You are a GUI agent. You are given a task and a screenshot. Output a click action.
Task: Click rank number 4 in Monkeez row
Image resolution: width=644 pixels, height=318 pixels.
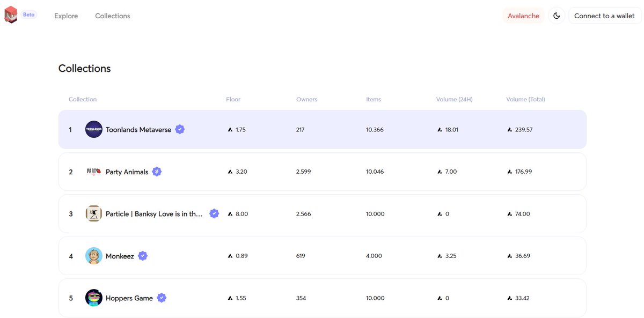click(x=71, y=256)
